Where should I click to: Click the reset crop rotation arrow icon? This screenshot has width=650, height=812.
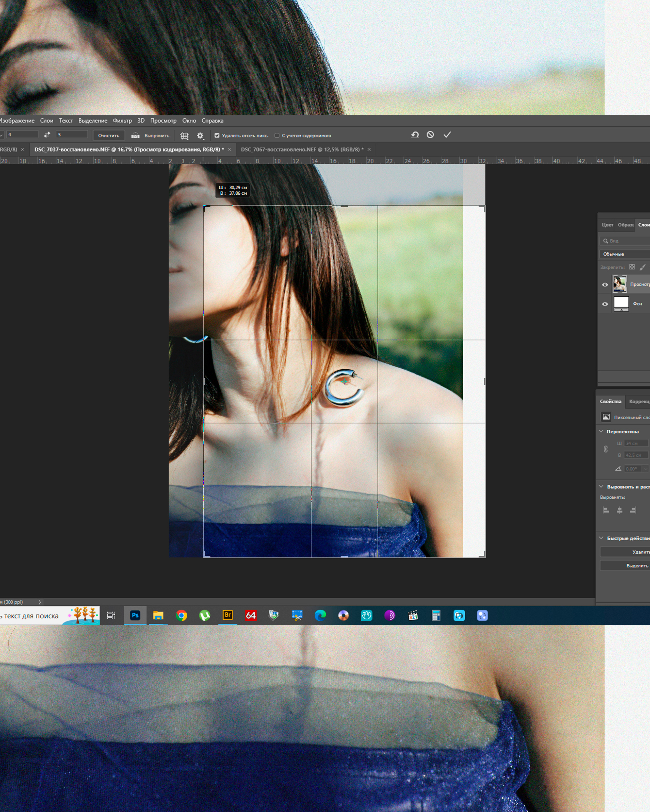pos(415,135)
